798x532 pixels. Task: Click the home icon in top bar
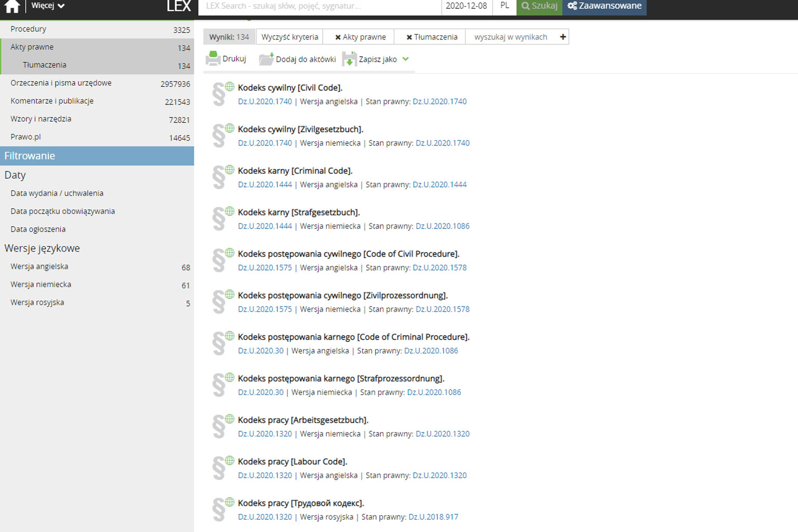(x=12, y=6)
